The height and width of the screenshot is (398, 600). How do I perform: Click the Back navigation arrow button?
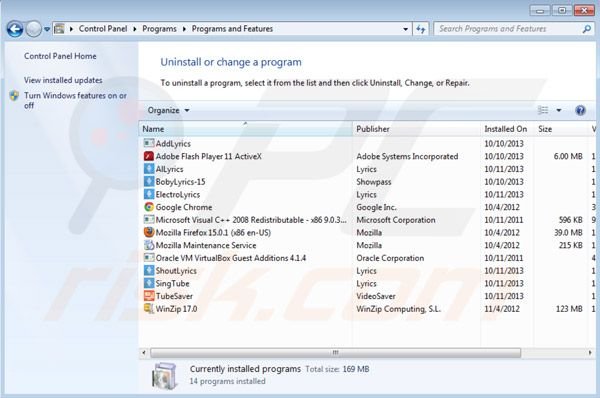pos(15,29)
